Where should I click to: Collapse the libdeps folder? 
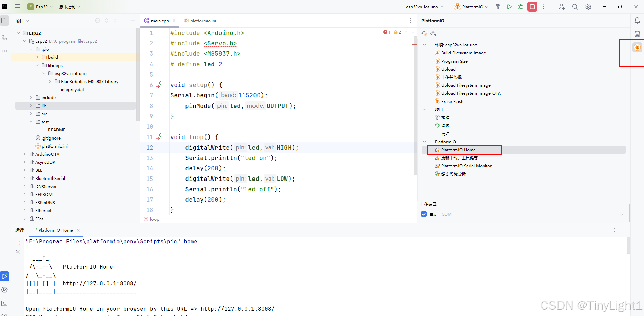[37, 65]
